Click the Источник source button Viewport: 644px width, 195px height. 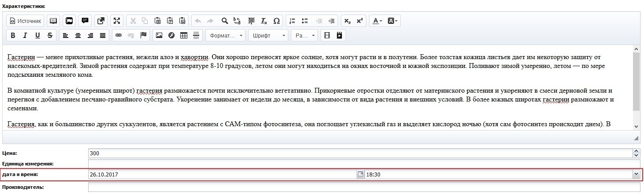click(25, 21)
